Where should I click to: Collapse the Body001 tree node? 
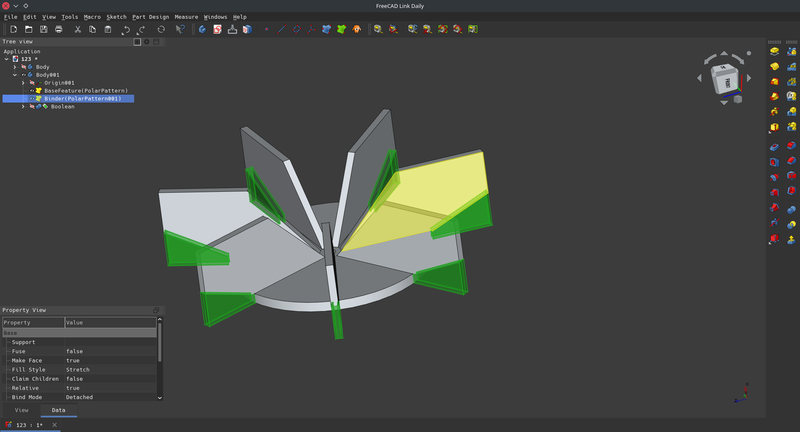tap(15, 75)
